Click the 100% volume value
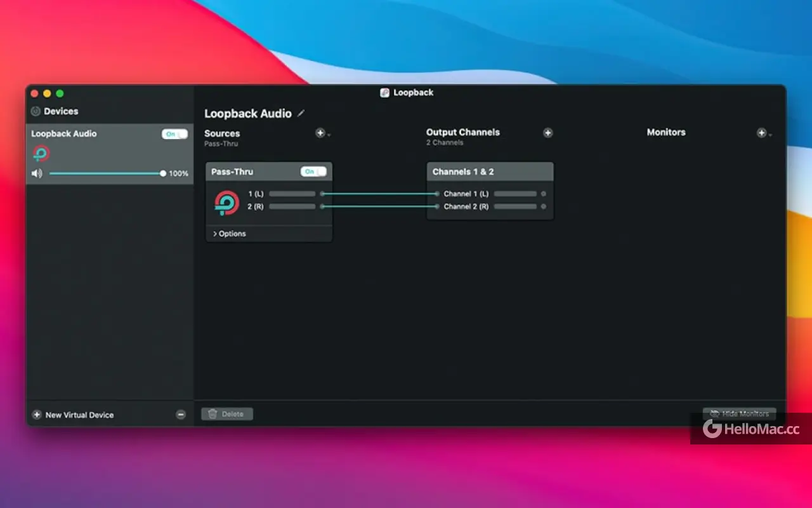 (178, 173)
